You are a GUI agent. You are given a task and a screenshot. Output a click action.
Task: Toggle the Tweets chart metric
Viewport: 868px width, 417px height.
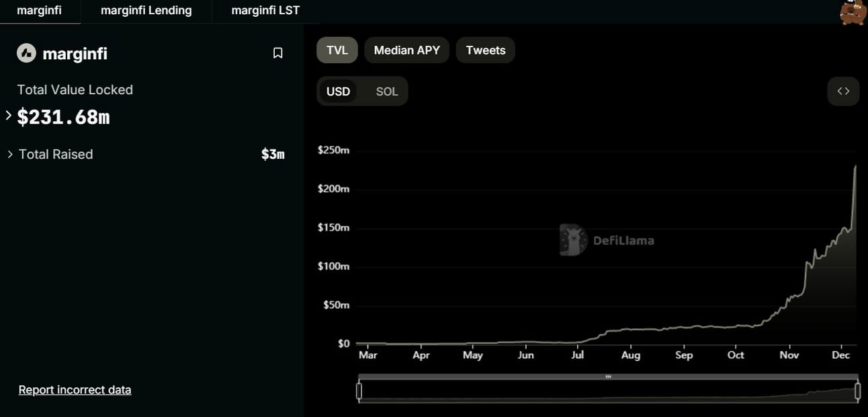click(485, 50)
